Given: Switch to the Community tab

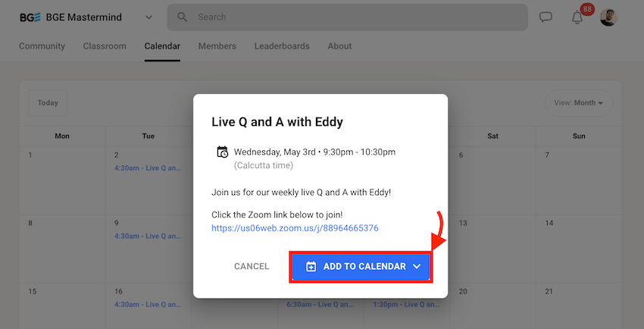Looking at the screenshot, I should 42,46.
